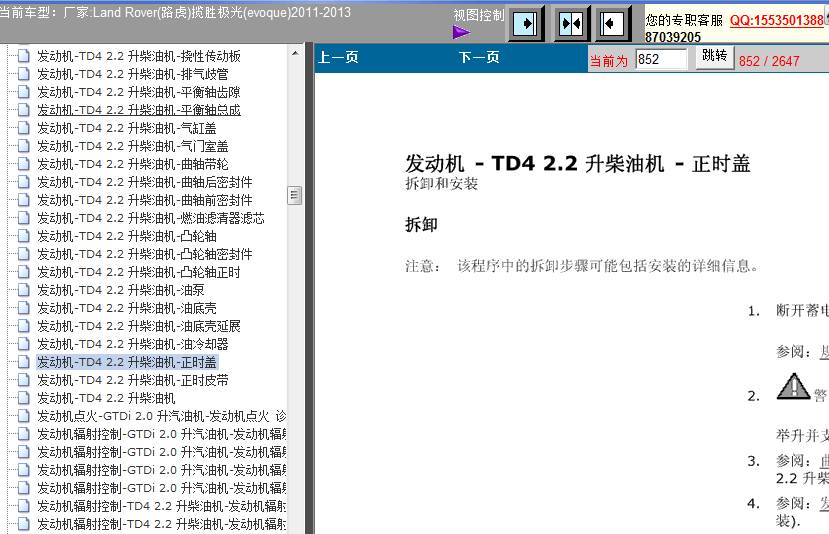This screenshot has width=829, height=534.
Task: Open 发动机-TD4 2.2 升柴油机-油底壳
Action: point(126,308)
